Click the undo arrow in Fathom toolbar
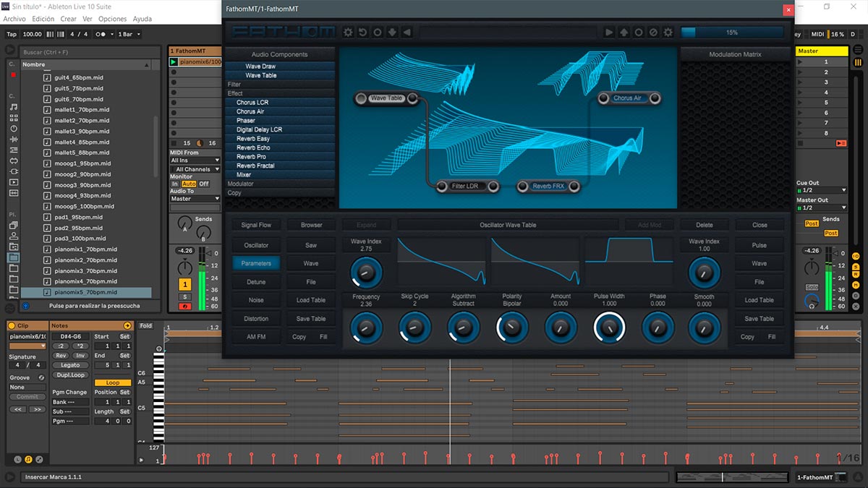The height and width of the screenshot is (488, 868). click(362, 32)
